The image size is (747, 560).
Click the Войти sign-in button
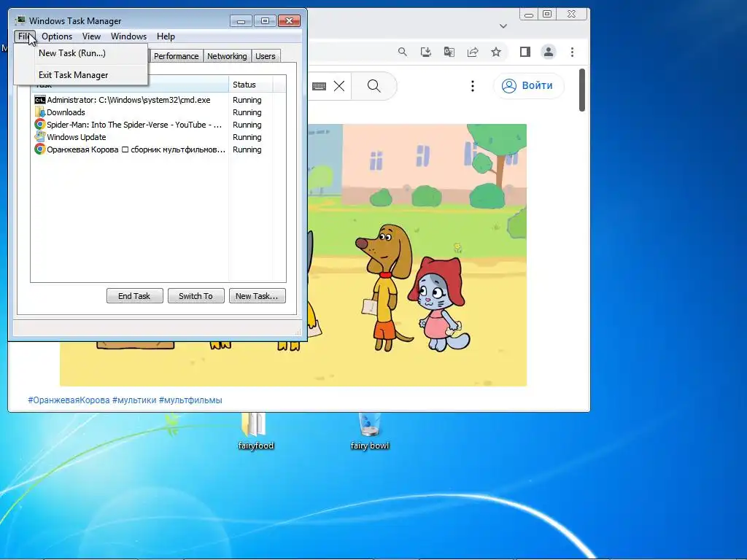(x=528, y=86)
